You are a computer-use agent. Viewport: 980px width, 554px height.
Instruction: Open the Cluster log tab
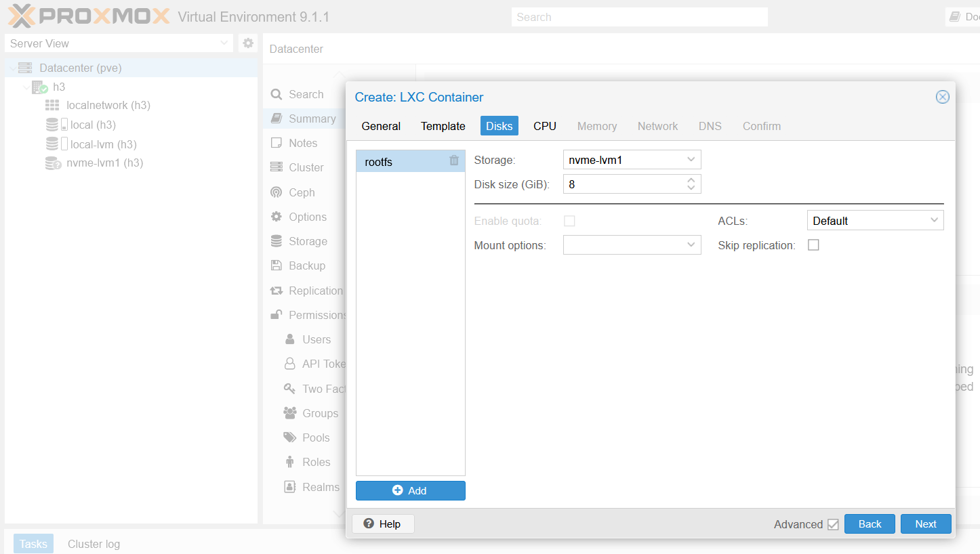(x=94, y=544)
